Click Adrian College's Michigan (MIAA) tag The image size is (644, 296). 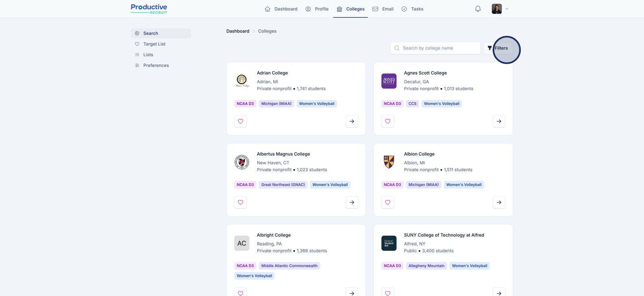click(276, 103)
